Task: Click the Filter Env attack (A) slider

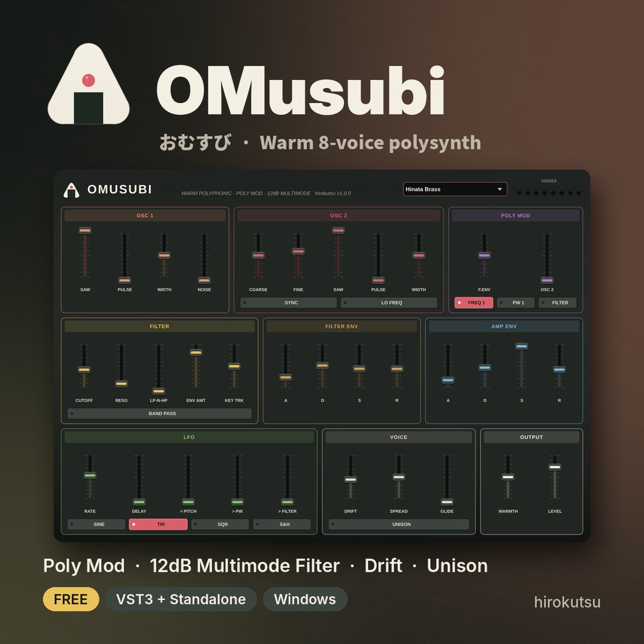Action: coord(286,377)
